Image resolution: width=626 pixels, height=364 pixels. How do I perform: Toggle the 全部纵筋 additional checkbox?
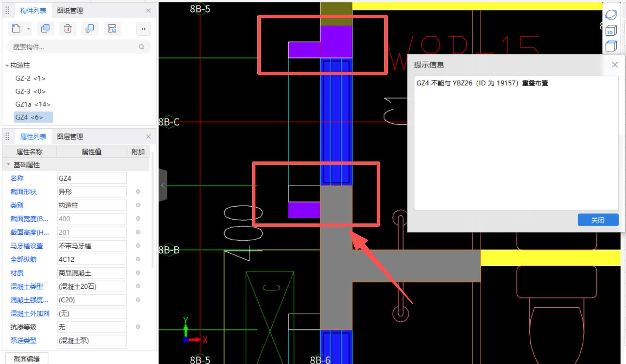[x=138, y=259]
